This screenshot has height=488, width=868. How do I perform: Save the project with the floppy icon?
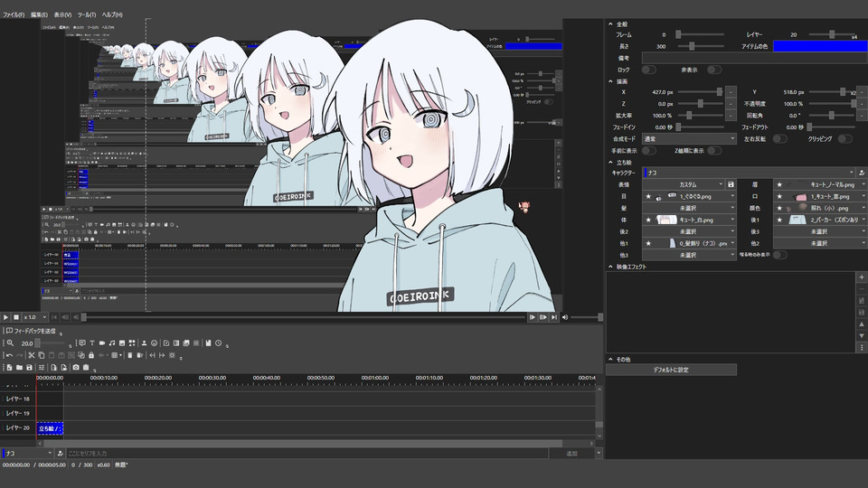[x=29, y=368]
